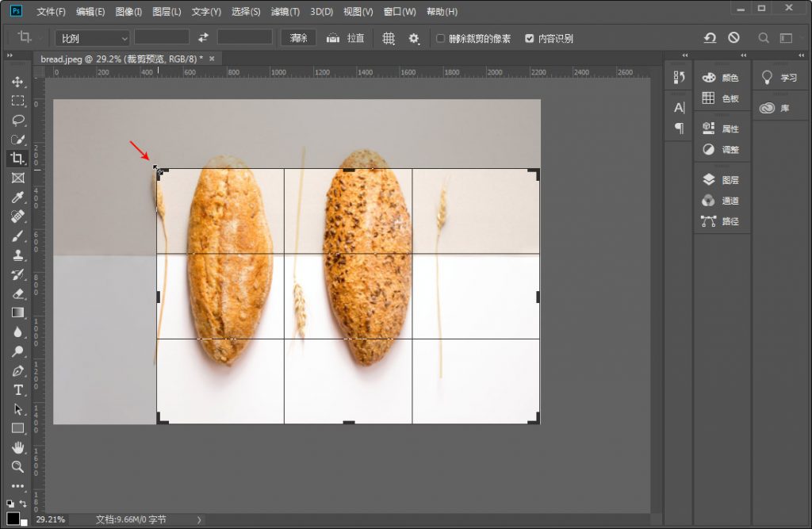Click the crop height input field

245,37
